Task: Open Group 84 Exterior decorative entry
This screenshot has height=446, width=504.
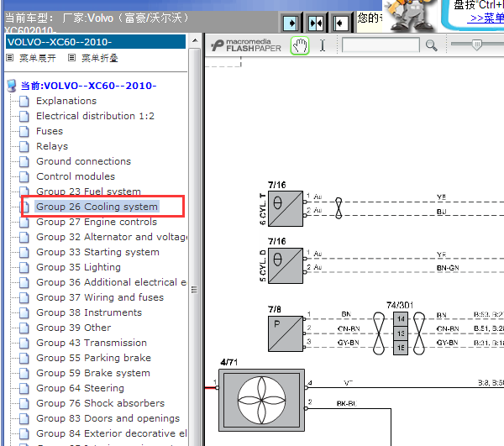Action: tap(112, 433)
